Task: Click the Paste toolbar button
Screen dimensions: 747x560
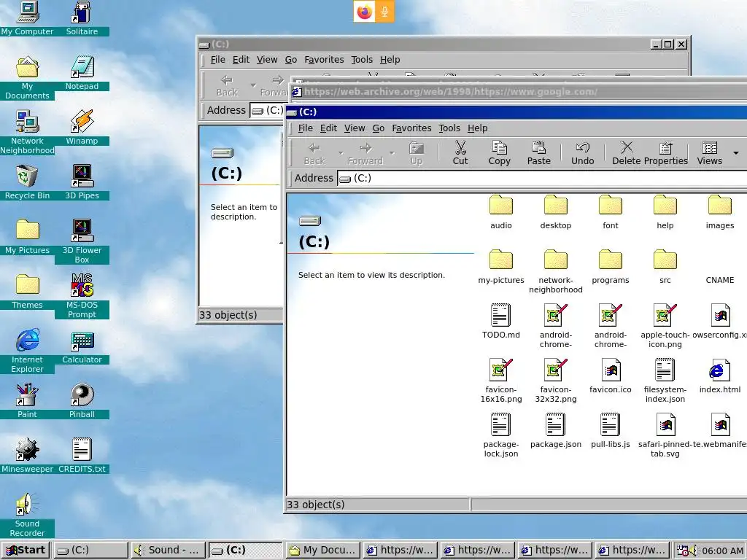Action: (x=539, y=153)
